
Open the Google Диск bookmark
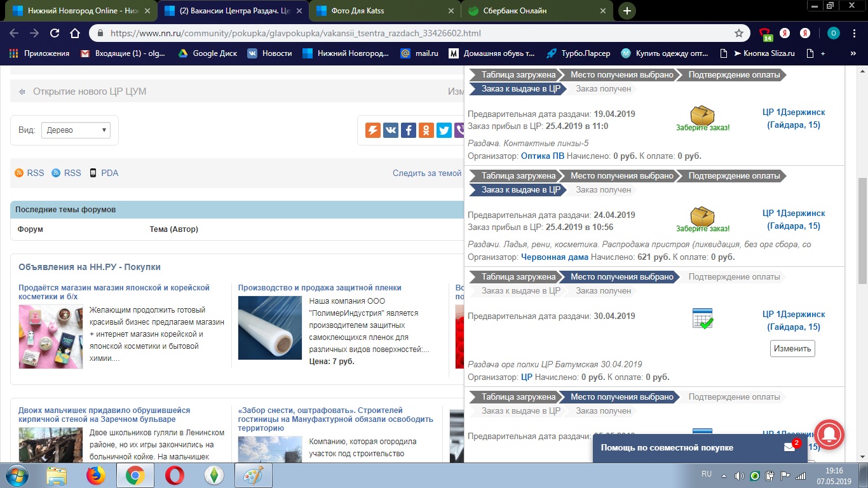pyautogui.click(x=207, y=53)
